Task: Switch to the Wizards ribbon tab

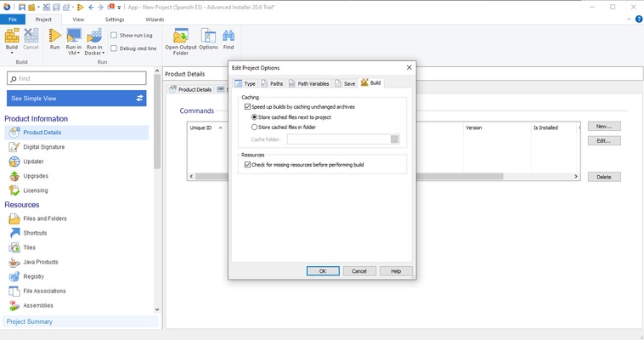Action: pos(155,20)
